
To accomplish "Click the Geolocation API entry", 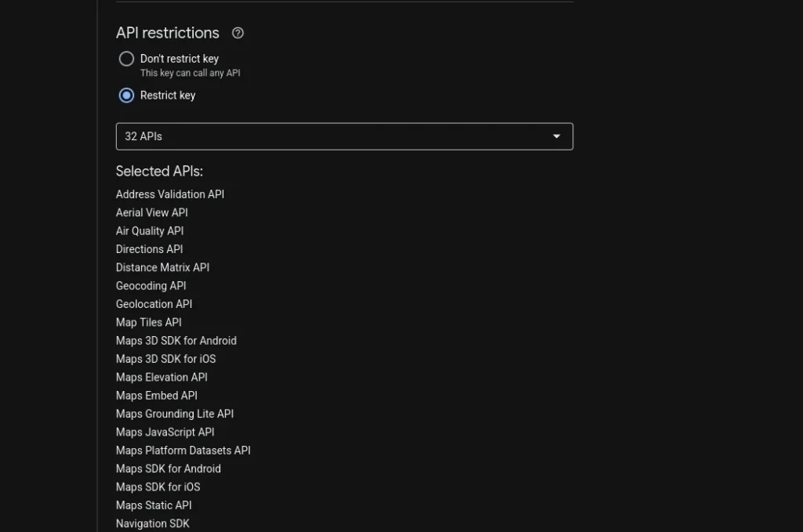I will pyautogui.click(x=154, y=304).
